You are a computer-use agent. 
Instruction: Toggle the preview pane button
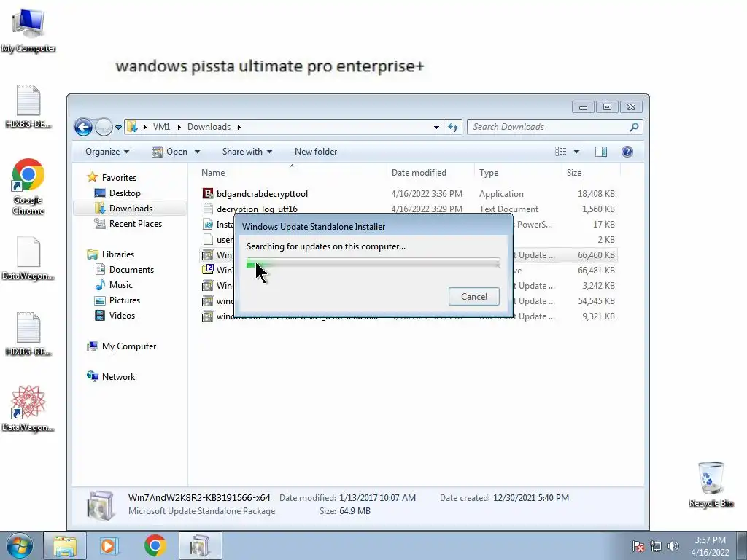[x=601, y=152]
